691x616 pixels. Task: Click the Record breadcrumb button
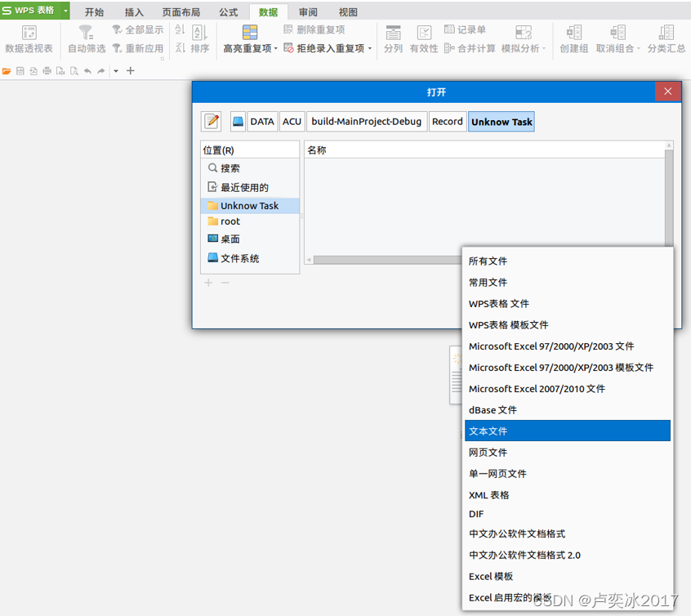448,122
